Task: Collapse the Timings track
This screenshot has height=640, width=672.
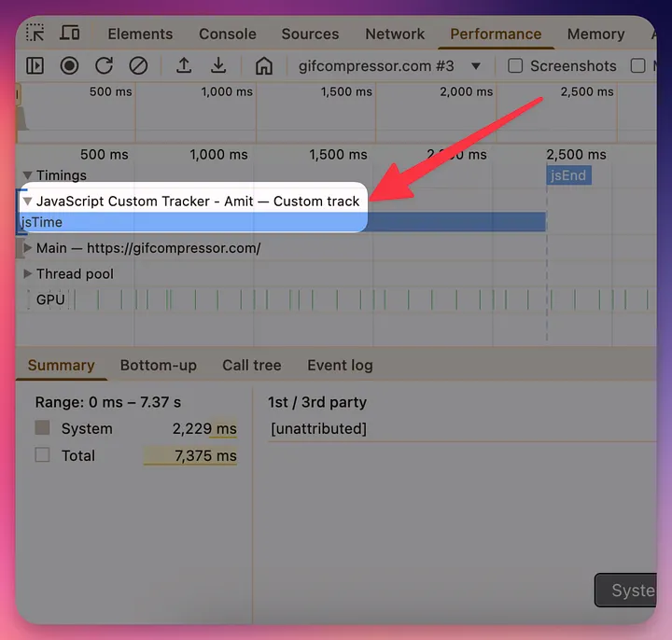Action: pyautogui.click(x=28, y=175)
